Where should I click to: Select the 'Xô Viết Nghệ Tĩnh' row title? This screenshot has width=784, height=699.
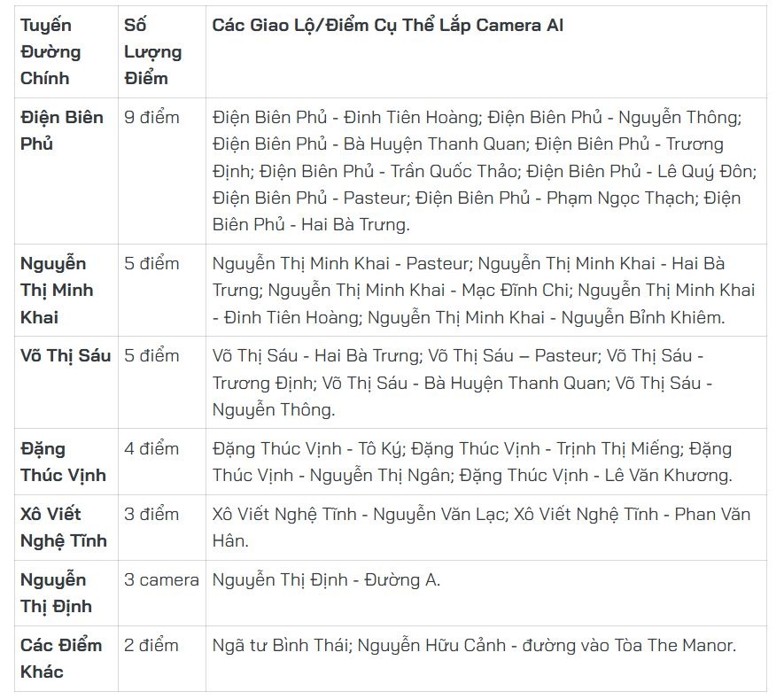coord(62,527)
